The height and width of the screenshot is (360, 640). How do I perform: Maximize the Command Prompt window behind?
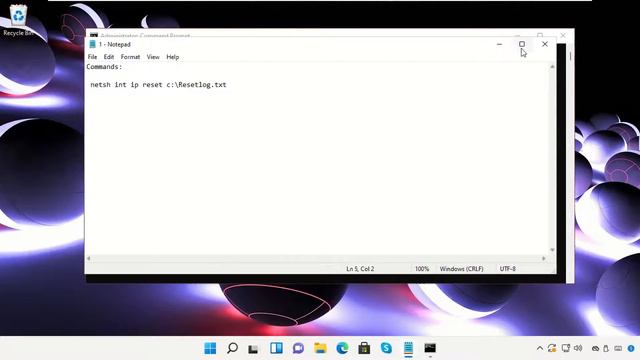[x=540, y=36]
